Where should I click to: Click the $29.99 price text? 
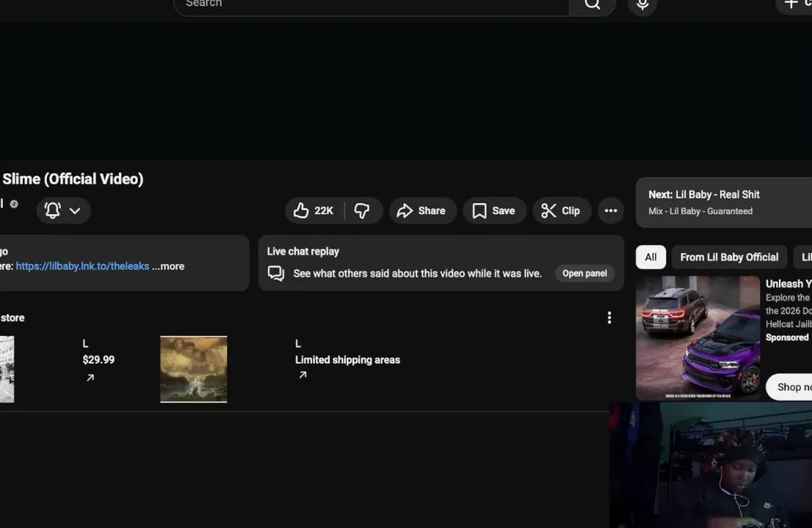[x=98, y=359]
